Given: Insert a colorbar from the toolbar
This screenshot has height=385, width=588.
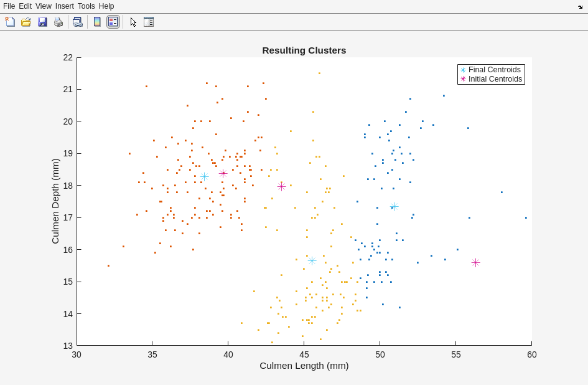Looking at the screenshot, I should tap(97, 22).
